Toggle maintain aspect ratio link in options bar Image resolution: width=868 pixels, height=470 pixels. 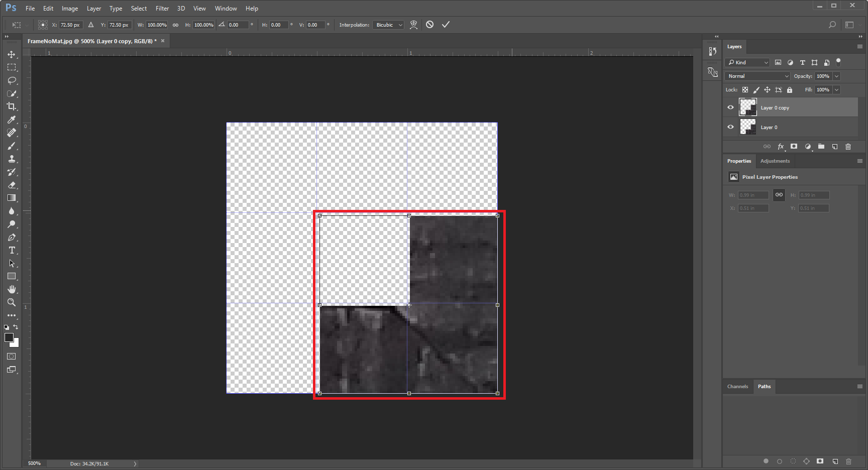[175, 25]
